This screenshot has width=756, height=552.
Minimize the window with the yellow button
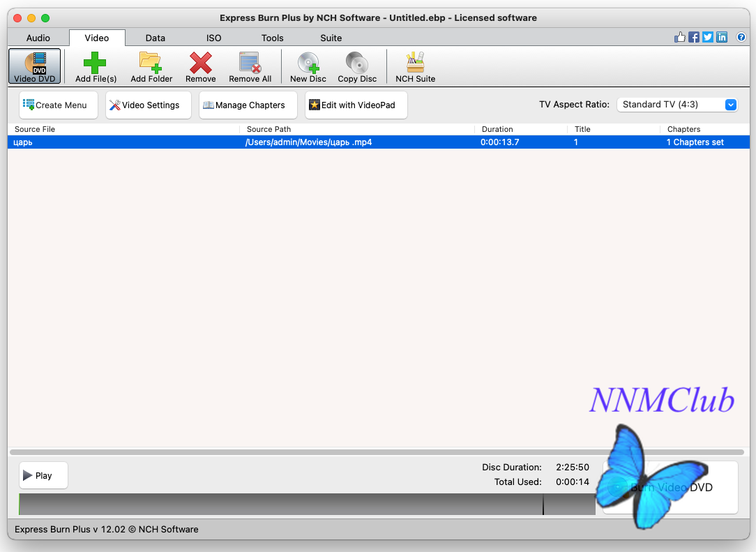(31, 18)
